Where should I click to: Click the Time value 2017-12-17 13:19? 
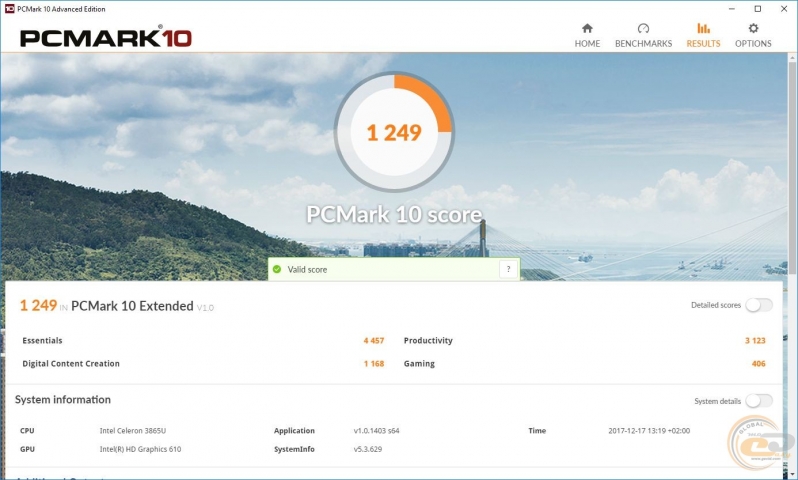point(649,431)
